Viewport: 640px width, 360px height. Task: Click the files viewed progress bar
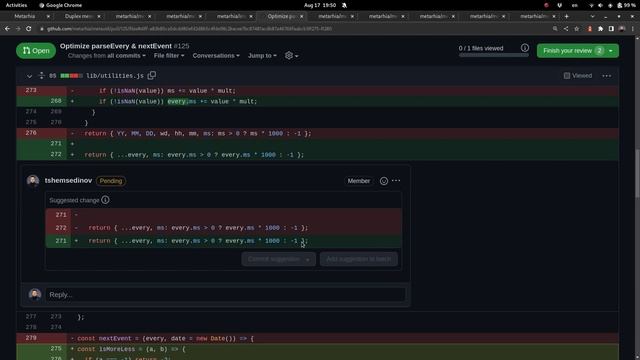tap(493, 55)
